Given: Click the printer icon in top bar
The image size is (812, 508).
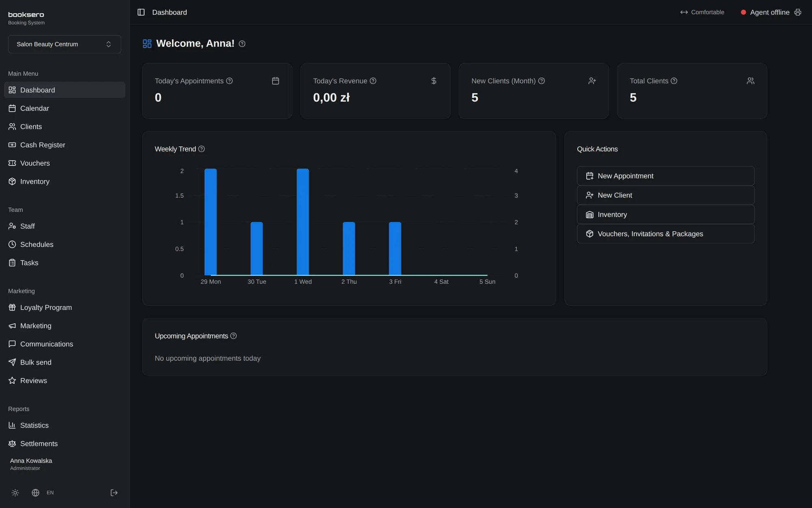Looking at the screenshot, I should [798, 12].
